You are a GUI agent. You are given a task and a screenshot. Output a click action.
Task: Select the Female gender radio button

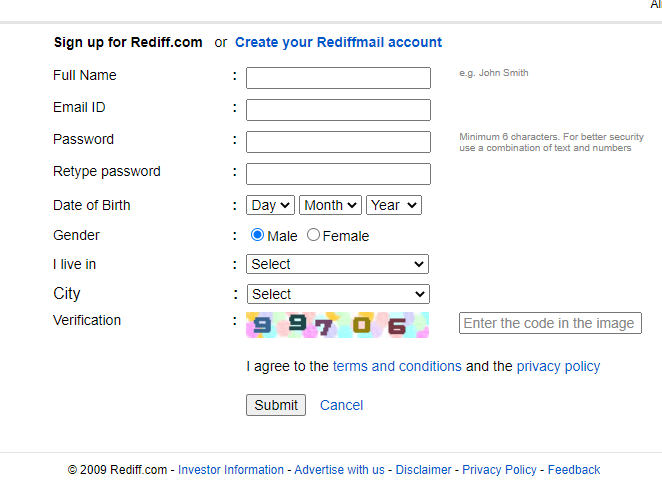(313, 235)
